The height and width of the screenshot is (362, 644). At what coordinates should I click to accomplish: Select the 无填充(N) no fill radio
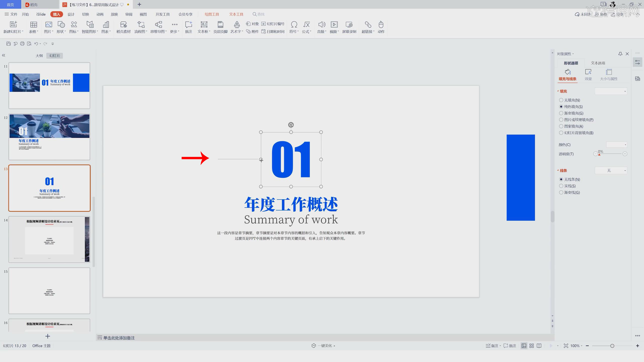coord(561,100)
